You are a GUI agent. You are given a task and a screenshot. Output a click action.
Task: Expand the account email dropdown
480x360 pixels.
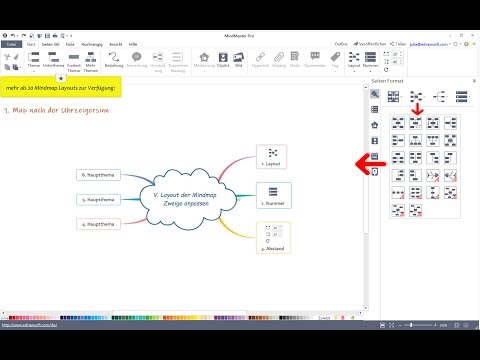pyautogui.click(x=450, y=44)
